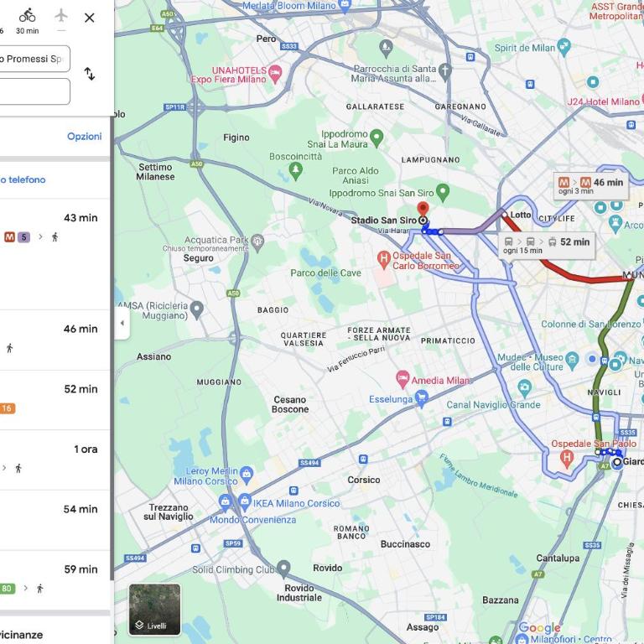
Task: Collapse the side panel arrow
Action: point(122,323)
